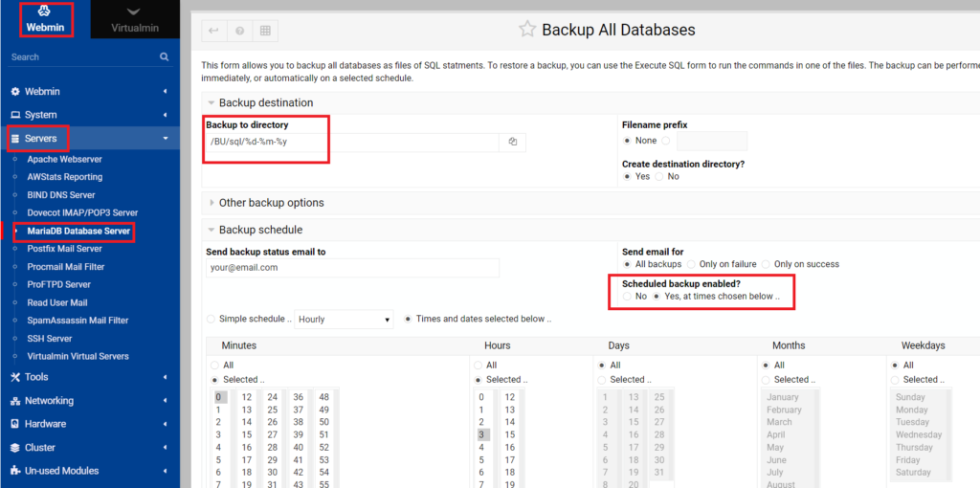The width and height of the screenshot is (980, 488).
Task: Open Dovecot IMAP/POP3 Server module
Action: (x=82, y=212)
